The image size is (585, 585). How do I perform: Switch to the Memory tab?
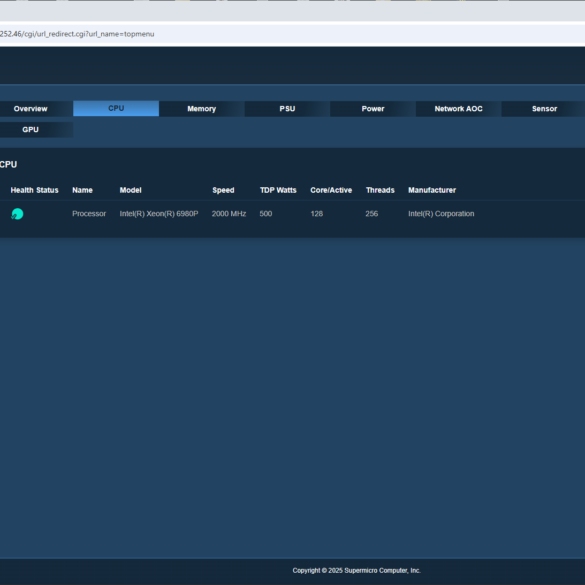coord(201,109)
